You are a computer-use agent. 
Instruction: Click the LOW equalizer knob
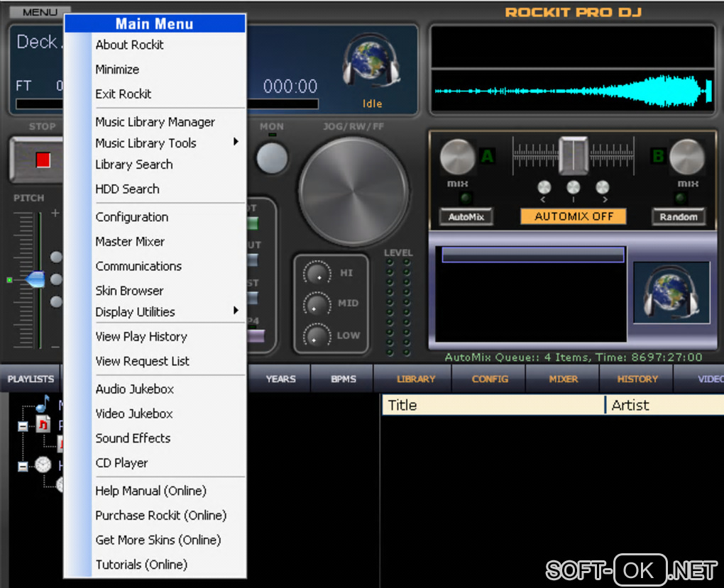[x=317, y=335]
